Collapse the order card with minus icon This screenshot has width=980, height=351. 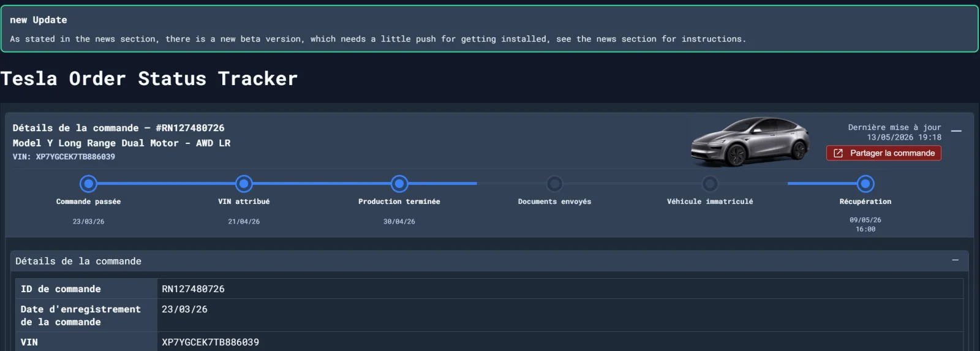(956, 131)
